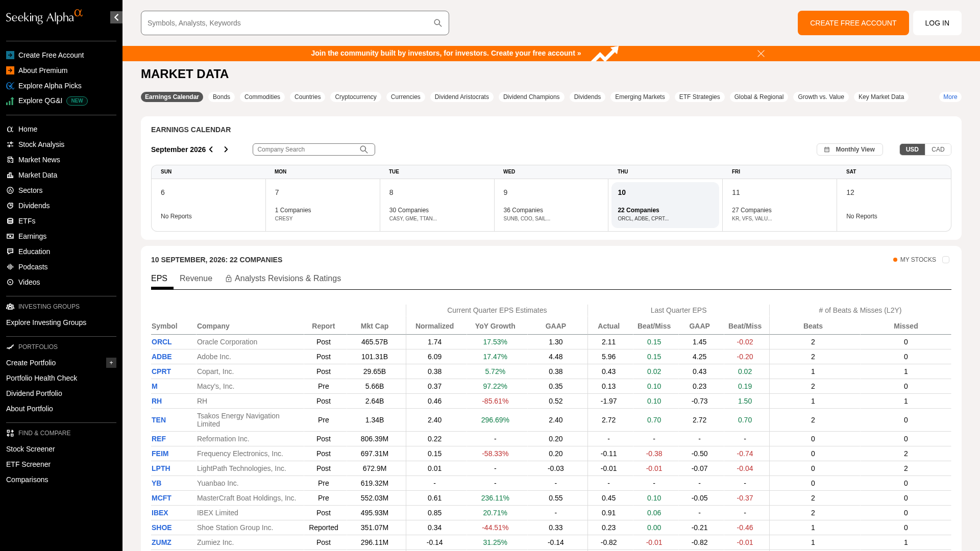The width and height of the screenshot is (980, 551).
Task: Tick the My Stocks checkbox
Action: 946,260
